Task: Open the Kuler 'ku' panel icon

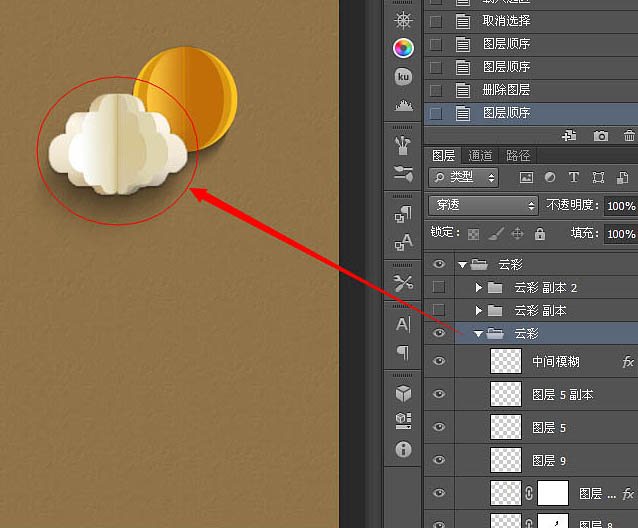Action: 403,76
